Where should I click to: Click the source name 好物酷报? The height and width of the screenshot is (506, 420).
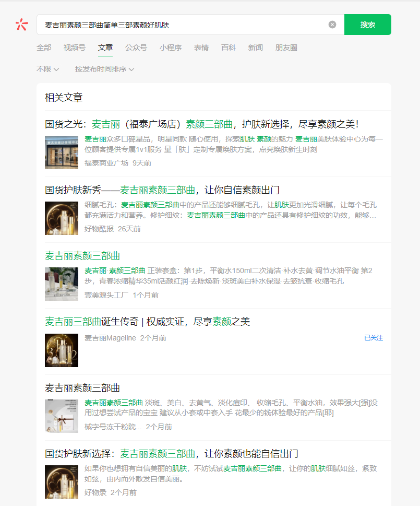[99, 229]
